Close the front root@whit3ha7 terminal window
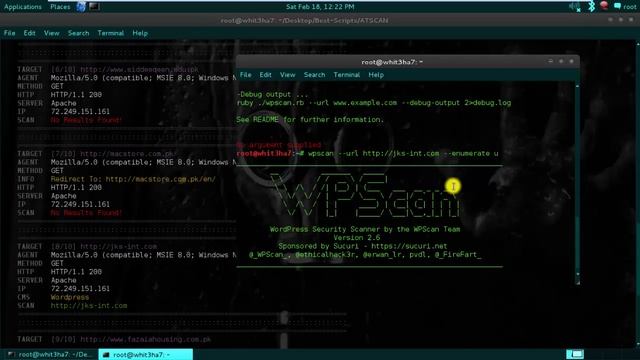This screenshot has width=640, height=360. point(571,61)
